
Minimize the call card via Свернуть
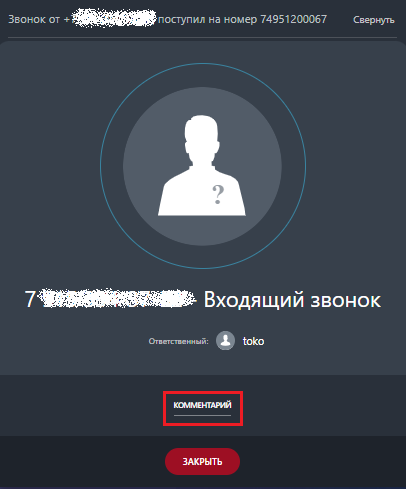click(x=374, y=20)
